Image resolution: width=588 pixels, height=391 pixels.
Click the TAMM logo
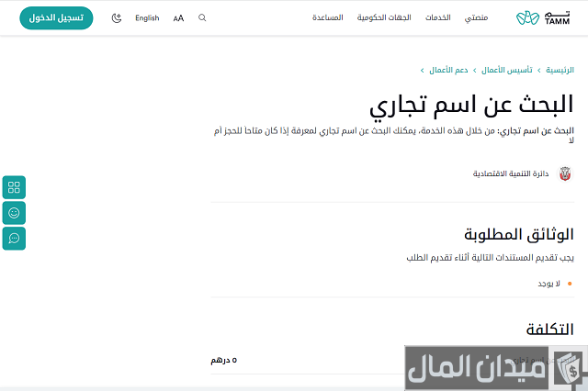(543, 17)
